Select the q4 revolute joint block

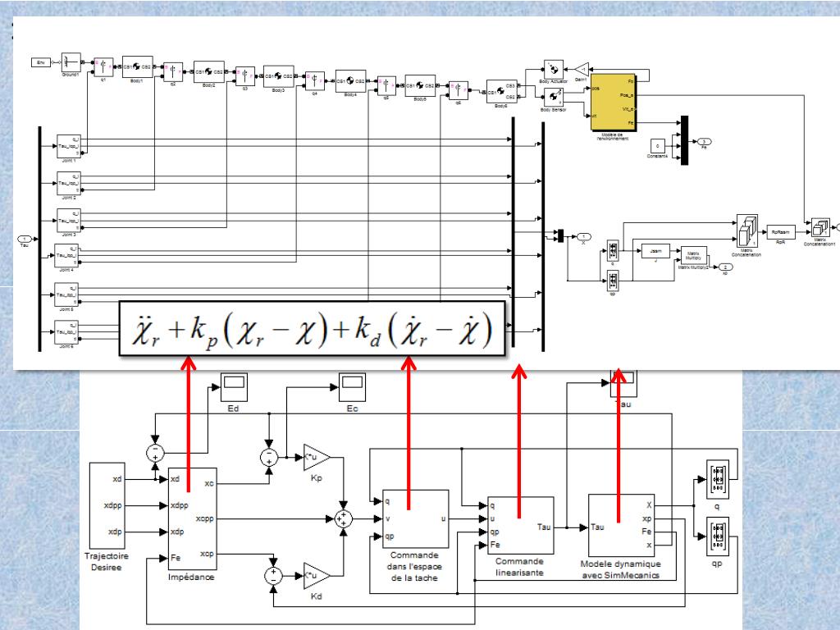click(x=315, y=81)
